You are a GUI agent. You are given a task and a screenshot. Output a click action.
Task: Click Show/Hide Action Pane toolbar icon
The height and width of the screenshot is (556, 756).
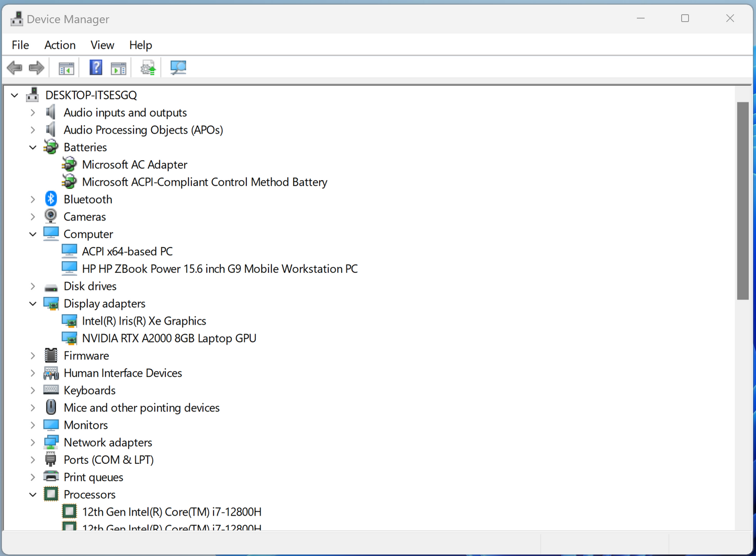pos(119,68)
